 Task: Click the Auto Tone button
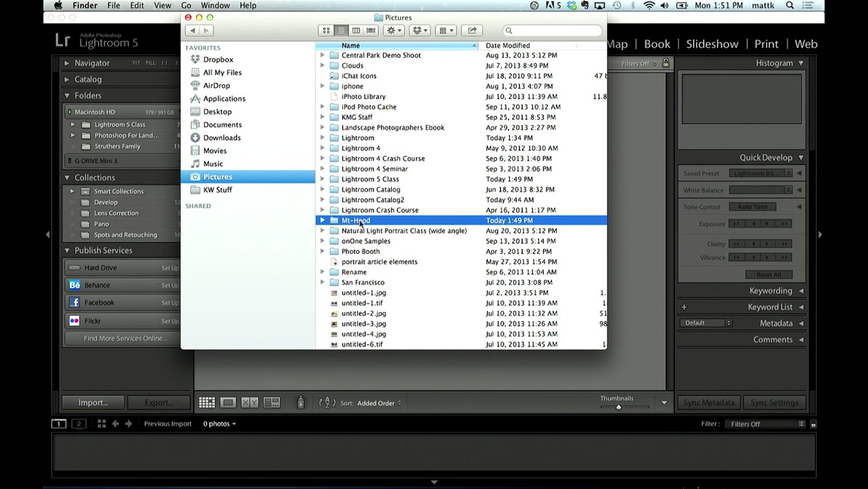click(752, 207)
